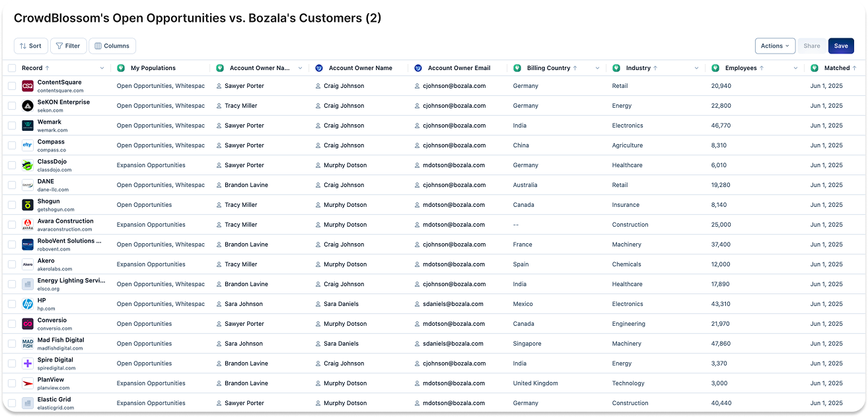Viewport: 868px width, 417px height.
Task: Check the HP row checkbox
Action: point(12,304)
